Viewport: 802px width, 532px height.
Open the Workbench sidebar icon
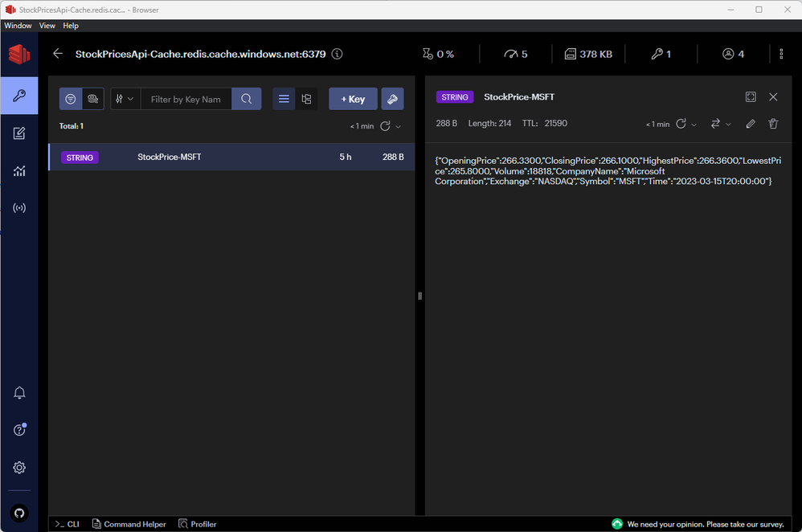point(19,133)
